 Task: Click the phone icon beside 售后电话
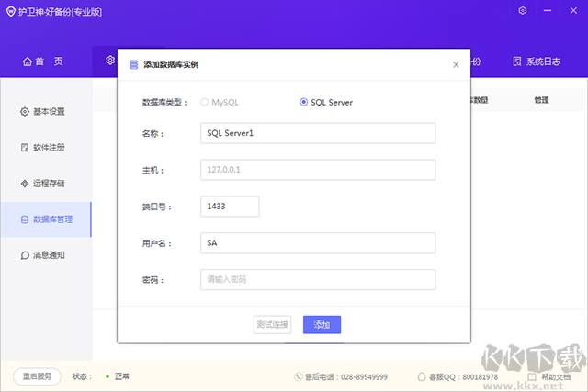298,376
